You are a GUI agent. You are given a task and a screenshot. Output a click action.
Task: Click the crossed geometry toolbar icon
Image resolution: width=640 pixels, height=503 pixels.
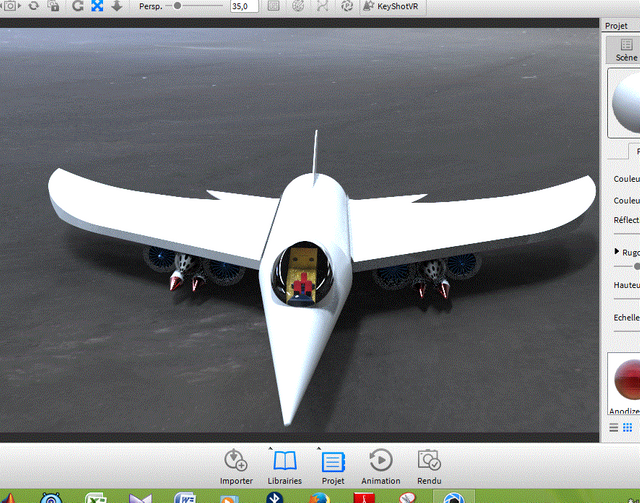tap(322, 6)
